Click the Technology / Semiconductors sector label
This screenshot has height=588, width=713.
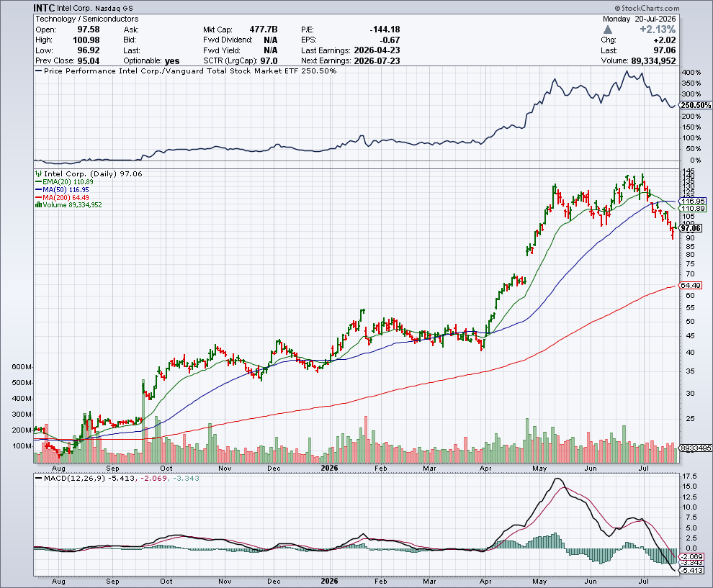click(x=87, y=19)
